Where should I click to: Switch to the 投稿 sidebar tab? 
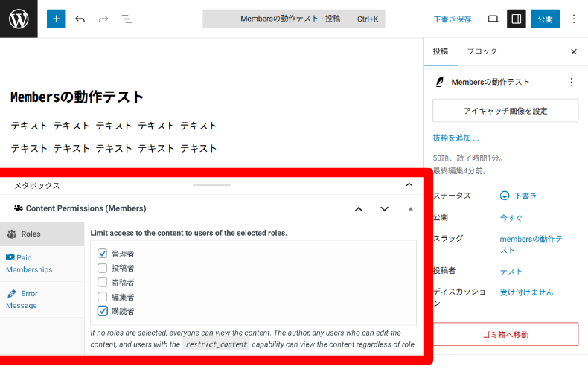[440, 51]
